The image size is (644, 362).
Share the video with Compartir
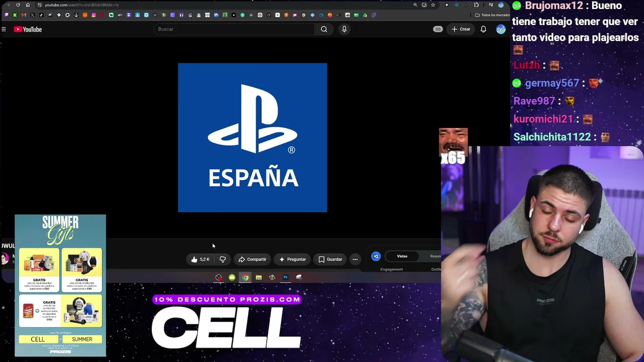tap(253, 259)
